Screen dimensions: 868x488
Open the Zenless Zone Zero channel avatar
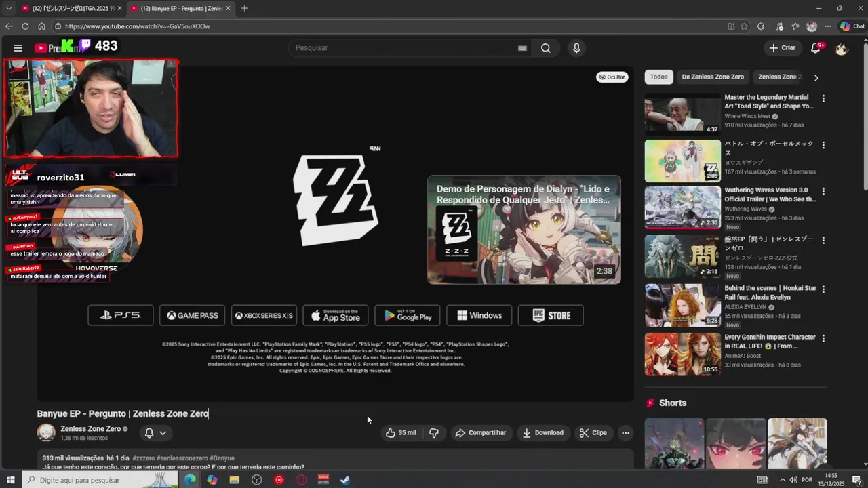pos(46,432)
